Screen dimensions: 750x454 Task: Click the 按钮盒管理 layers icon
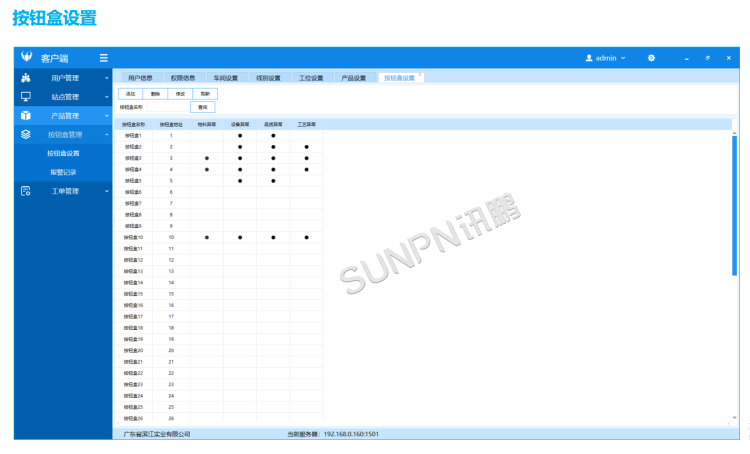pyautogui.click(x=26, y=134)
